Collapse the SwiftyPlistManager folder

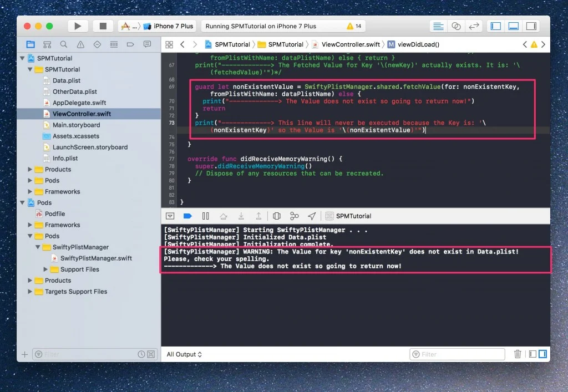coord(38,247)
